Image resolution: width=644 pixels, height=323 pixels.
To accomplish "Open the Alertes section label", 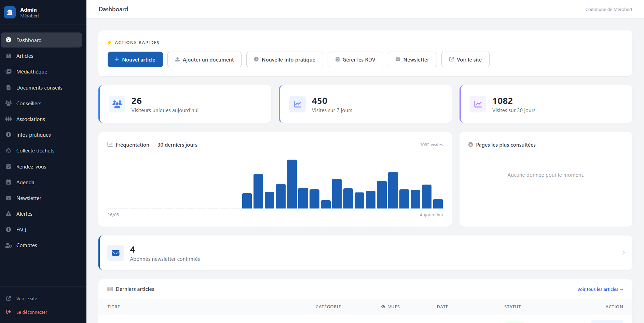I will click(x=24, y=214).
